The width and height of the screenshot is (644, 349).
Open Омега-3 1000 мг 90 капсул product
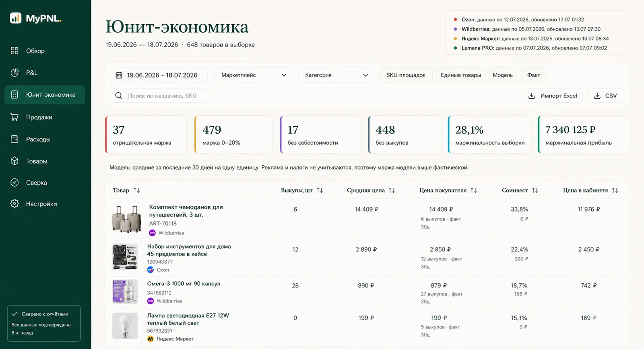point(184,284)
